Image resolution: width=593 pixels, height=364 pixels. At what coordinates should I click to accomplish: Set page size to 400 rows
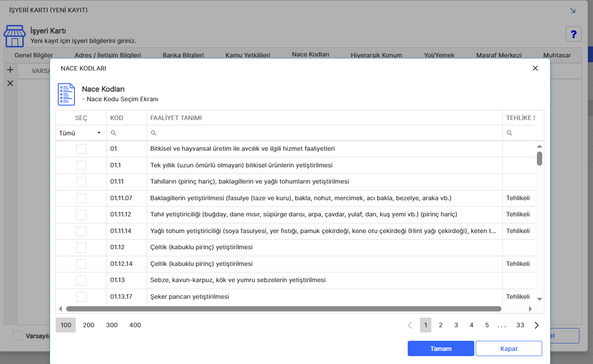(x=135, y=325)
